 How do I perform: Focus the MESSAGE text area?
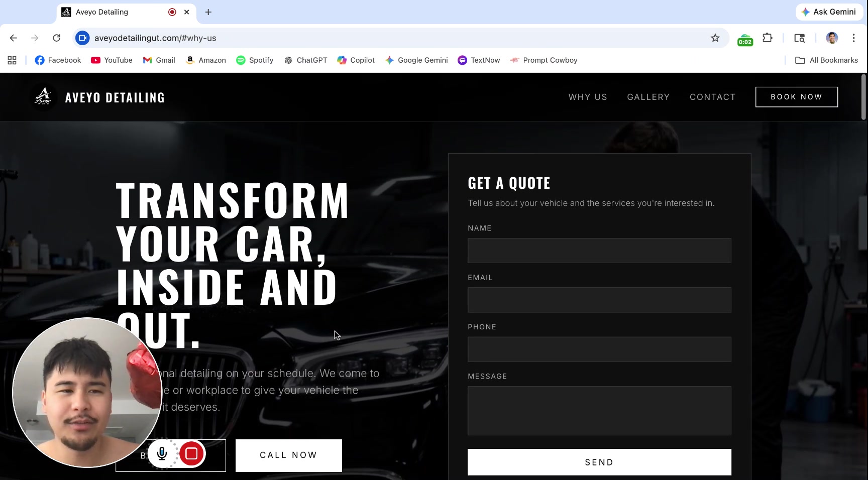pyautogui.click(x=599, y=410)
